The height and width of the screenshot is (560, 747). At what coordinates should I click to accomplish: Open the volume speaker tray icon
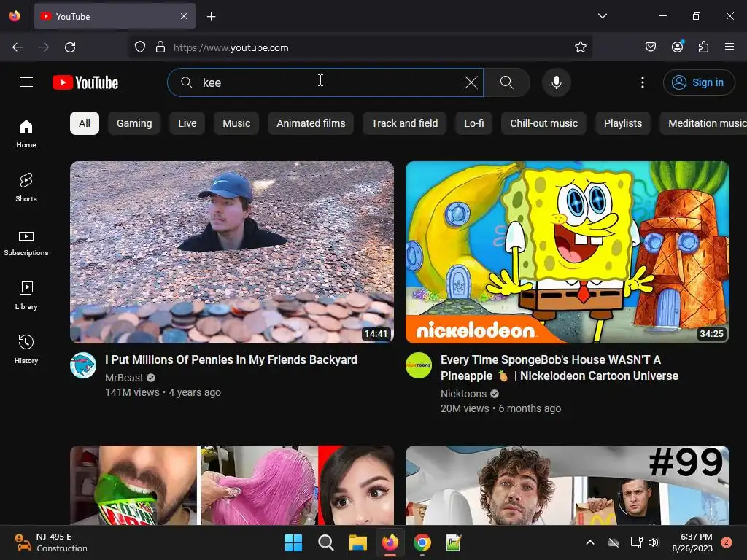[654, 542]
